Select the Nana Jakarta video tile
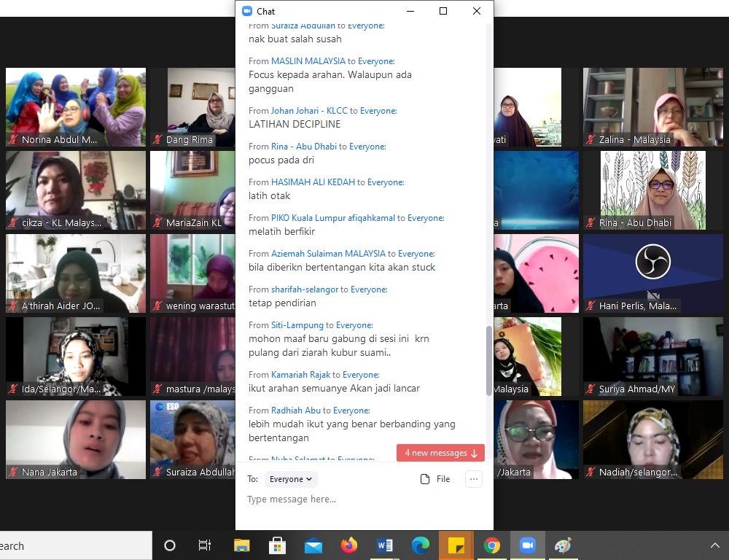Image resolution: width=729 pixels, height=560 pixels. [76, 440]
